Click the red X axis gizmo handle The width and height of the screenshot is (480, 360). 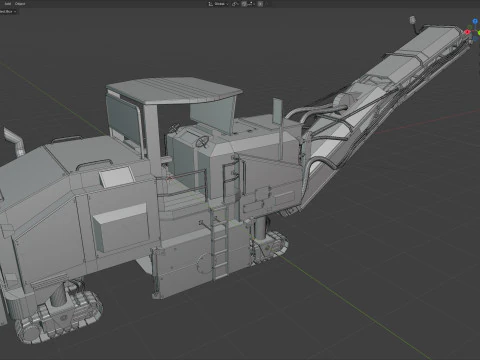pyautogui.click(x=467, y=32)
